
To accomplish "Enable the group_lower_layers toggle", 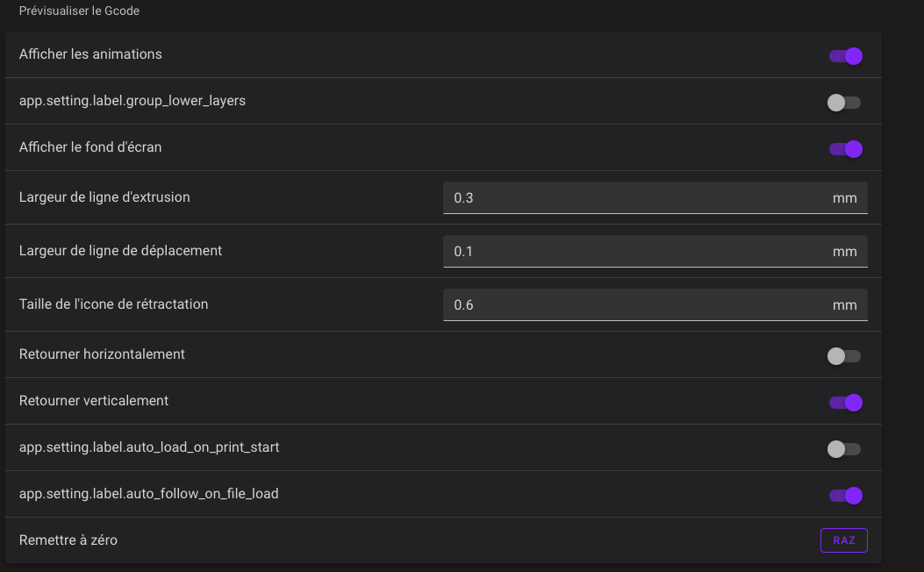I will pos(842,102).
